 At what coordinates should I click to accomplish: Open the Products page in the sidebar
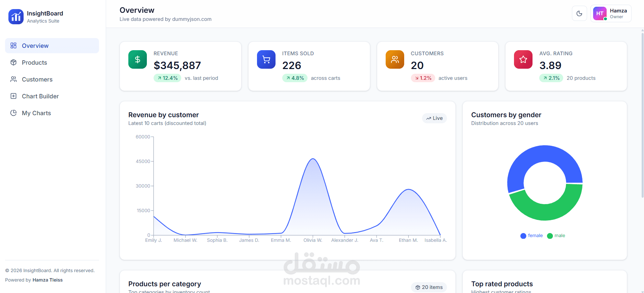[x=52, y=63]
